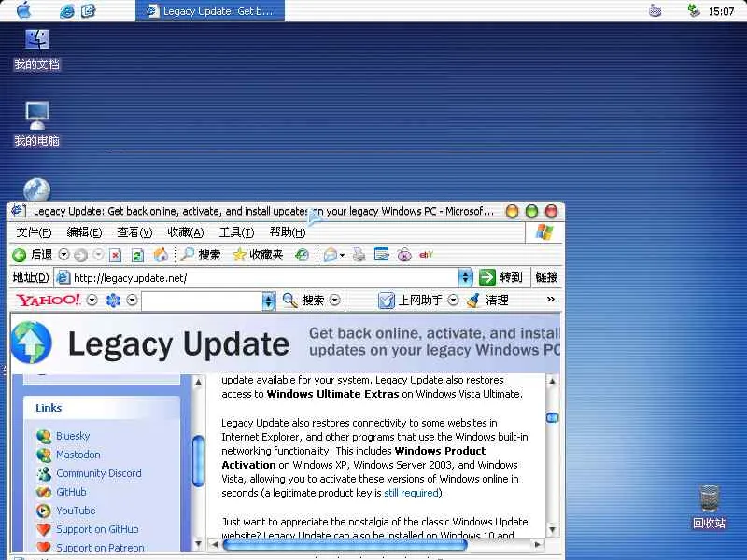This screenshot has width=747, height=560.
Task: Click the pink round toolbar icon
Action: click(404, 255)
